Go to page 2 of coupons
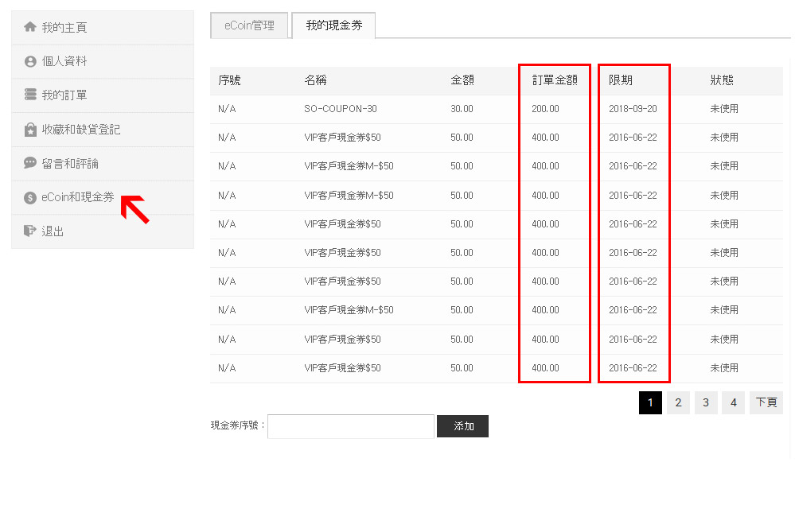This screenshot has width=795, height=532. [677, 402]
